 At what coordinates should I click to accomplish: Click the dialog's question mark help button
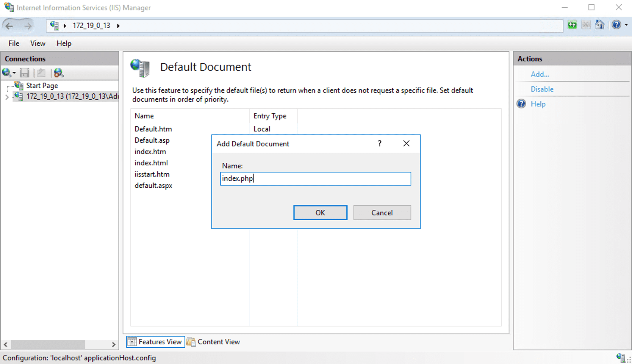379,144
